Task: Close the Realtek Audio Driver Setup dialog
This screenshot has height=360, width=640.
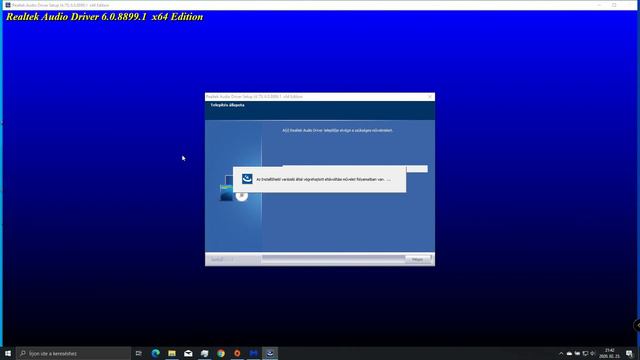Action: point(430,97)
